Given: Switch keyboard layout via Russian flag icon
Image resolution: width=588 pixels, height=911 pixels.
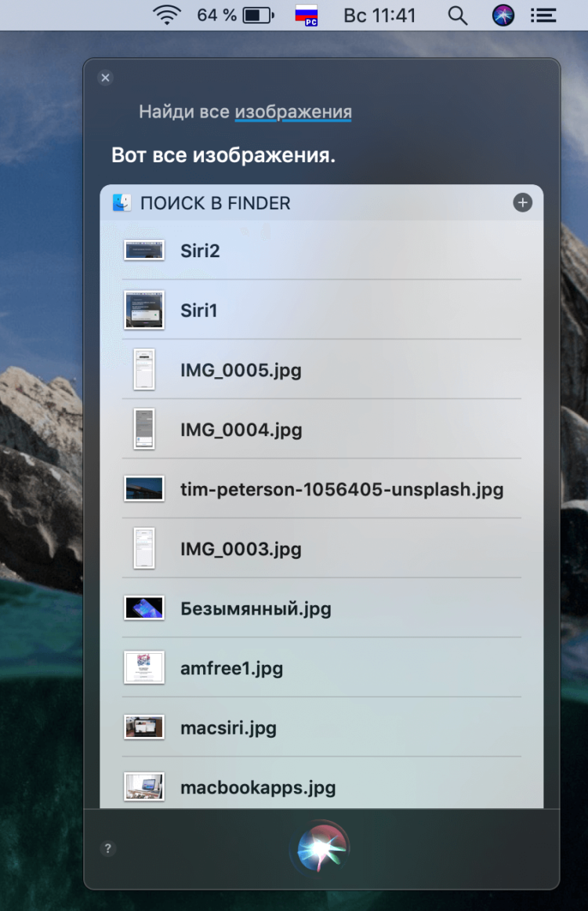Looking at the screenshot, I should [307, 16].
